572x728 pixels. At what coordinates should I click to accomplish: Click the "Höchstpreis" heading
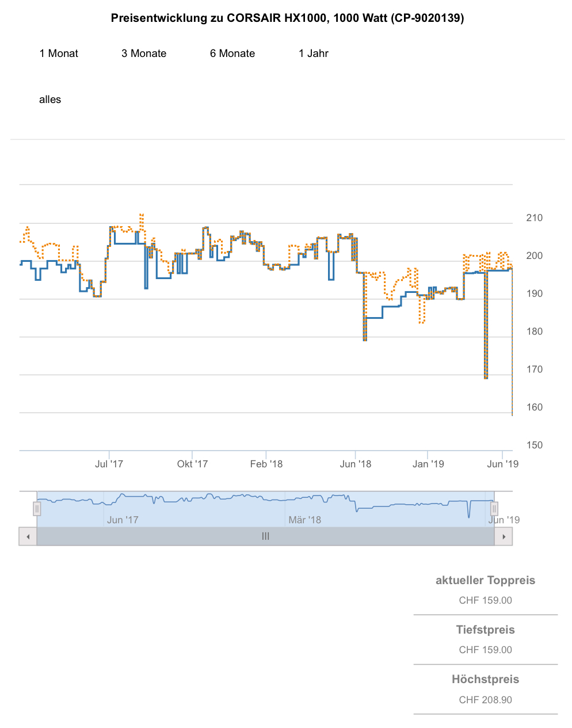485,679
